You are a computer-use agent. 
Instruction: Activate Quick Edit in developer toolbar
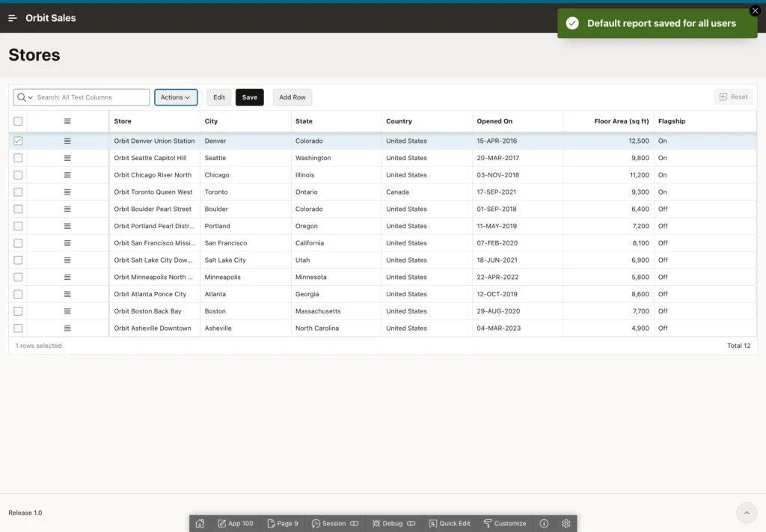pos(450,523)
